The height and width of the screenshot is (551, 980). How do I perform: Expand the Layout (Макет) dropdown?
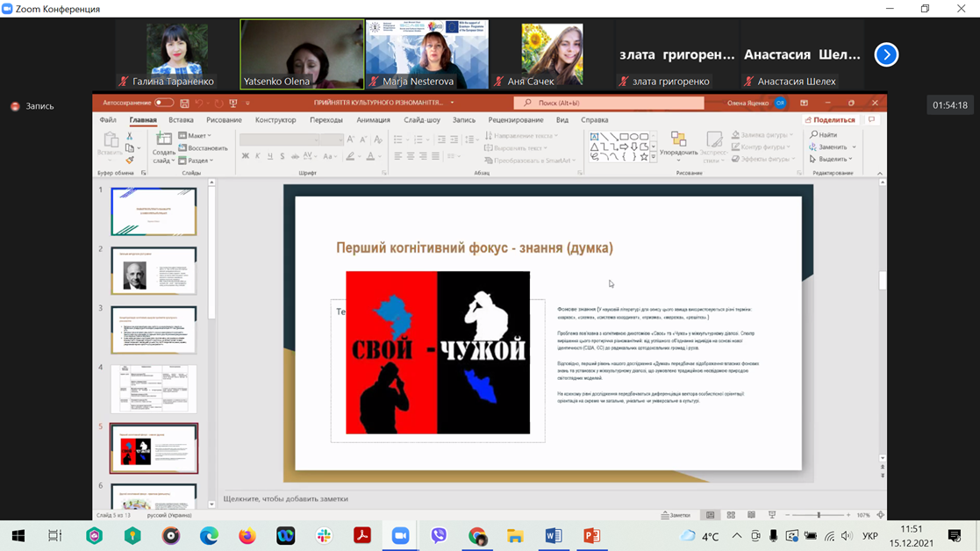point(196,136)
